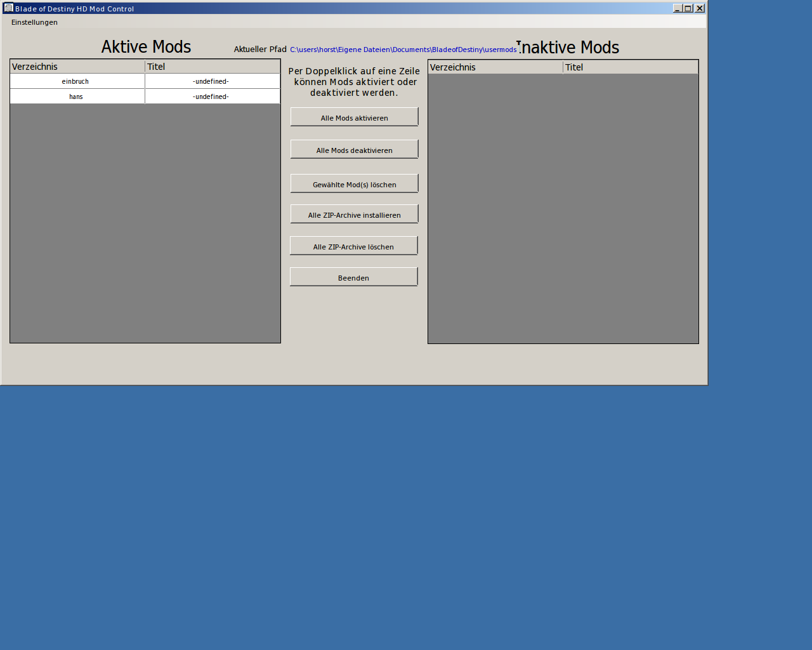Click Alle ZIP-Archive löschen

pyautogui.click(x=353, y=246)
